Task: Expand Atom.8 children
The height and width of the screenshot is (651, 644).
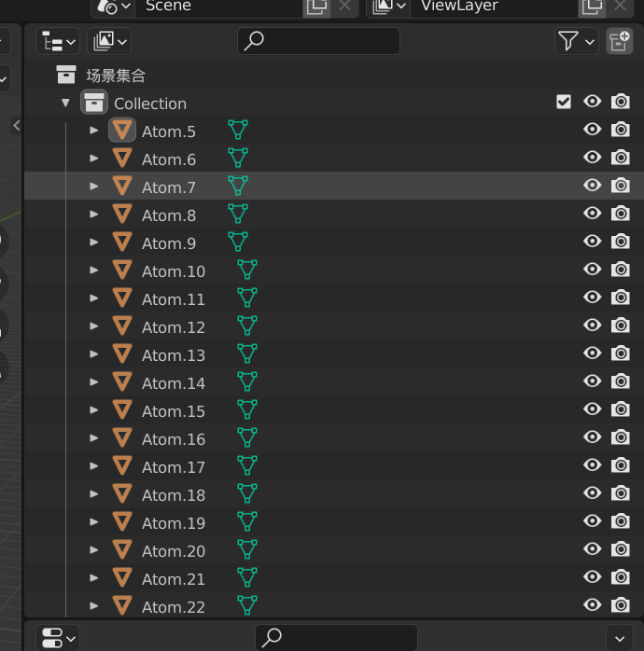Action: (94, 215)
